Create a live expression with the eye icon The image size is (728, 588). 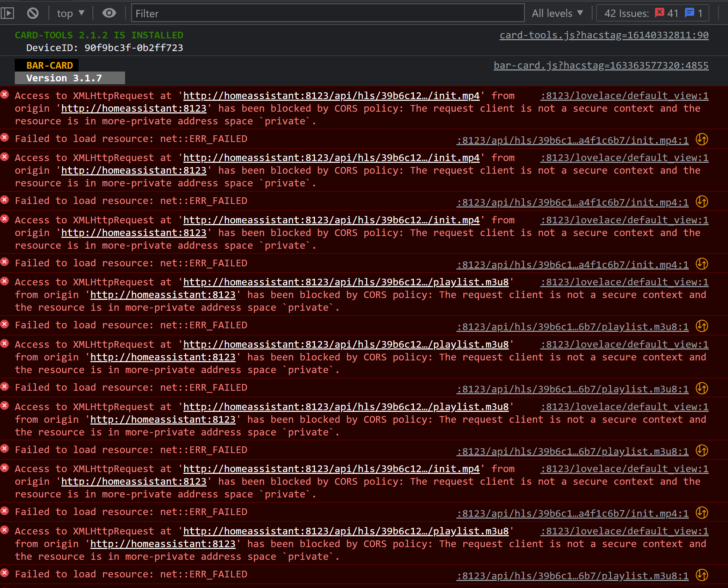coord(109,13)
